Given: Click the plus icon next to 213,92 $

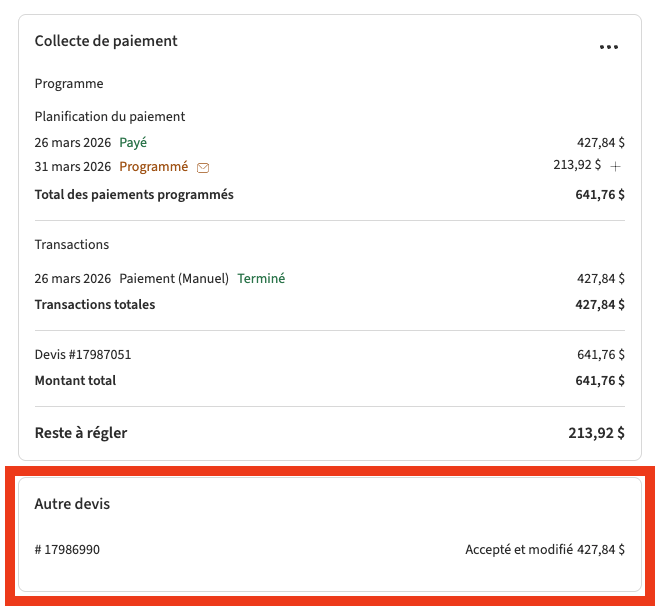Looking at the screenshot, I should pos(616,166).
